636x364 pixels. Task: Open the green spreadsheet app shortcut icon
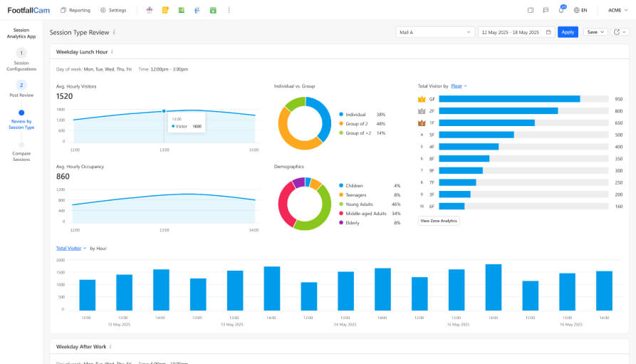pyautogui.click(x=182, y=10)
